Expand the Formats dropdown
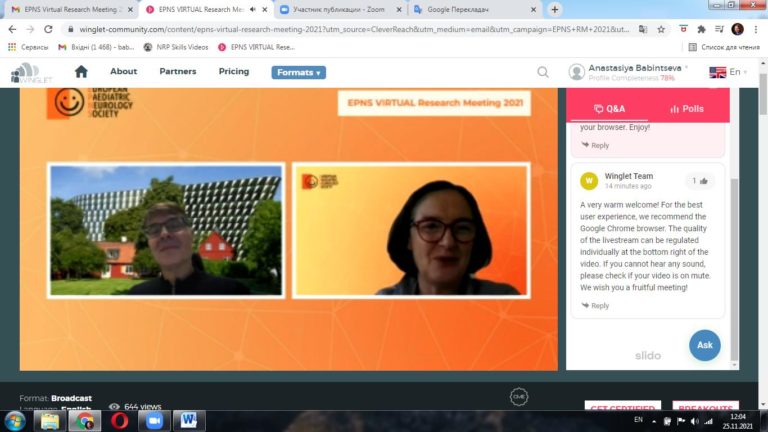Screen dimensions: 768x432 point(298,72)
